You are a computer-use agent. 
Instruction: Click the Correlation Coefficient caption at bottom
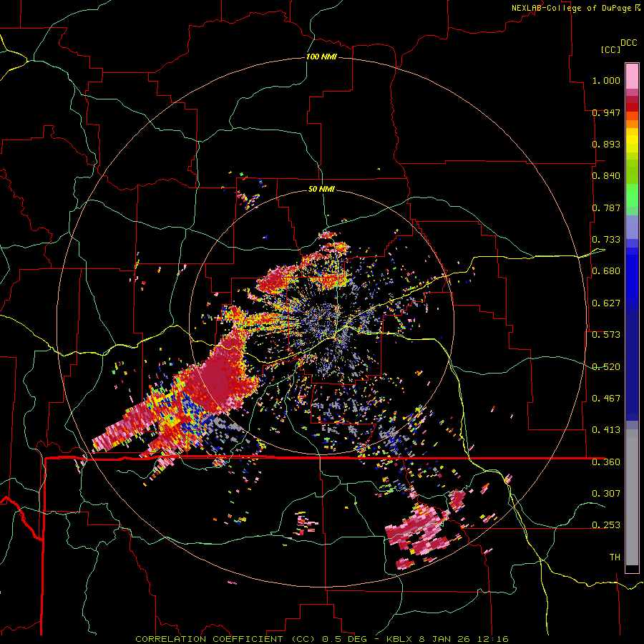click(322, 639)
